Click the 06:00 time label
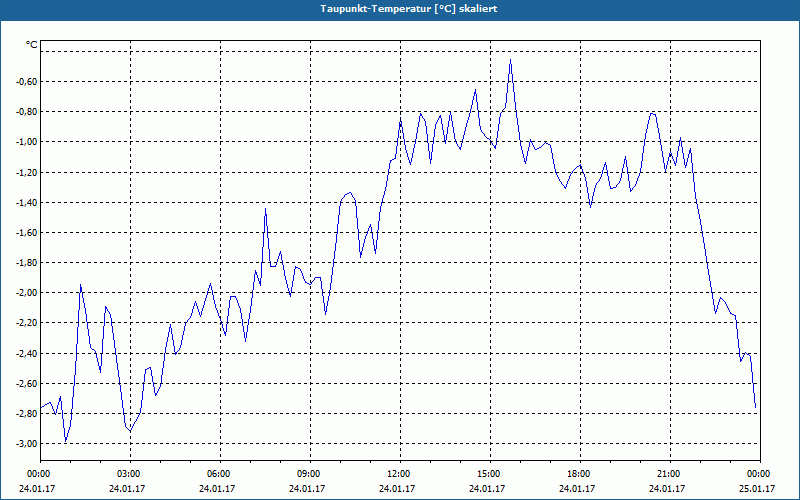 pos(220,474)
